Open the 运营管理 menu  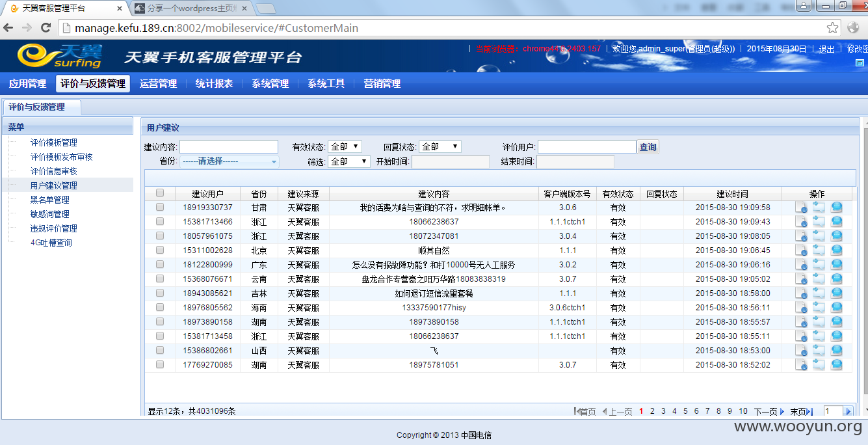click(x=158, y=83)
